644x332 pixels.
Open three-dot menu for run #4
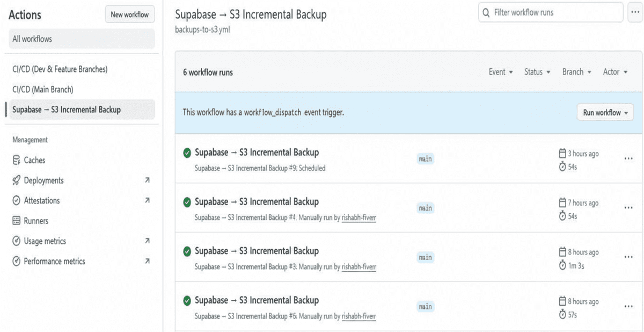coord(628,208)
